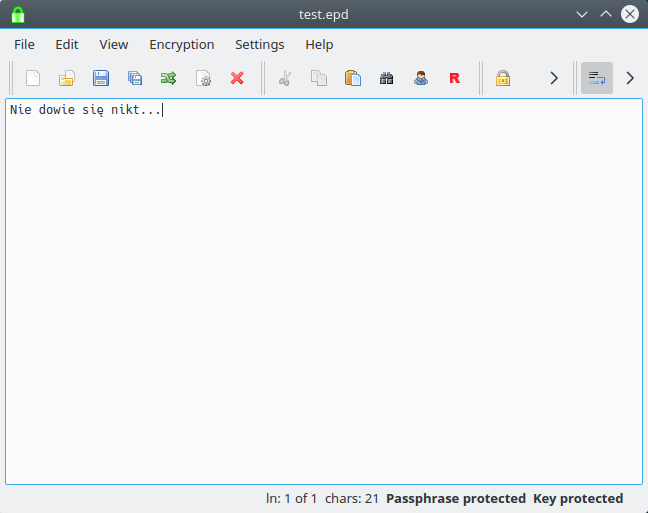Click the 'Key protected' status label

tap(578, 499)
